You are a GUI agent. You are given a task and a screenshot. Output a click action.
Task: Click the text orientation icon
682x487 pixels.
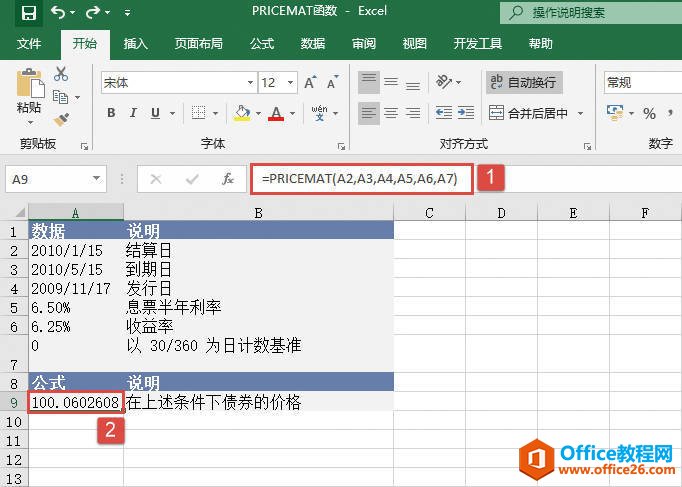coord(444,81)
